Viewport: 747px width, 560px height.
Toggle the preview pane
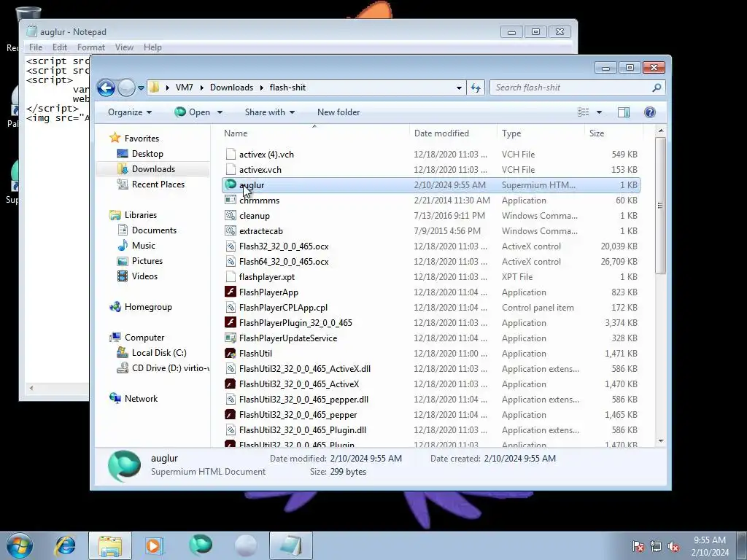[624, 112]
